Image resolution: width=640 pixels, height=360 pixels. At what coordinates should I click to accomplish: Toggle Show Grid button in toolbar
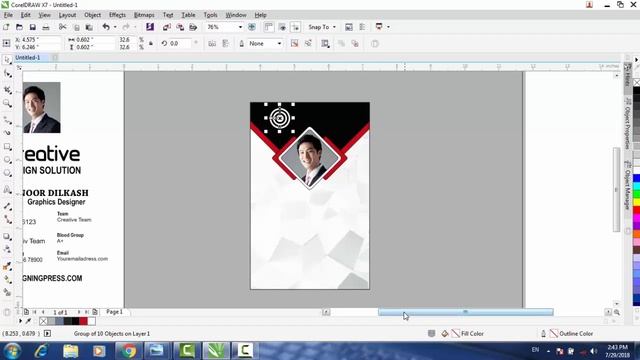click(282, 27)
